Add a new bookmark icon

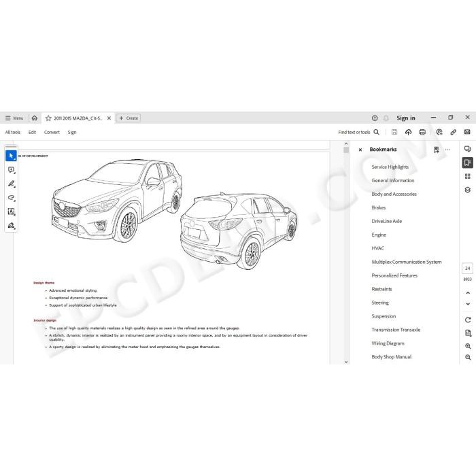pyautogui.click(x=437, y=150)
